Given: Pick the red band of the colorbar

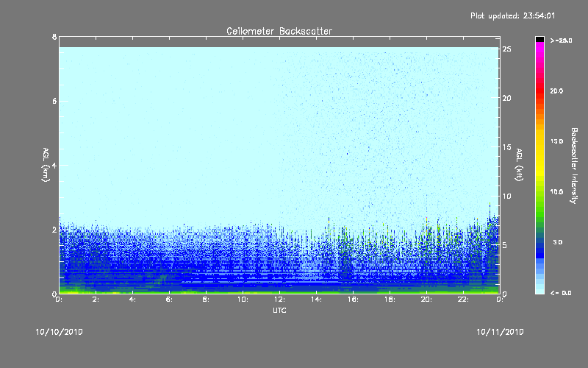Looking at the screenshot, I should 539,92.
